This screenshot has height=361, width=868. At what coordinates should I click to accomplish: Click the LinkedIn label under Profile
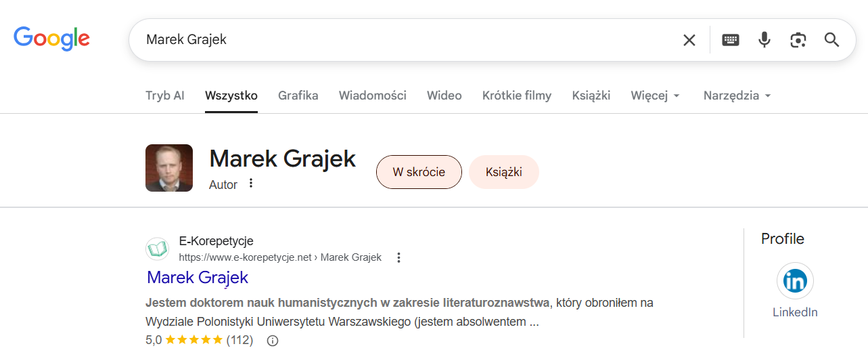click(x=795, y=312)
